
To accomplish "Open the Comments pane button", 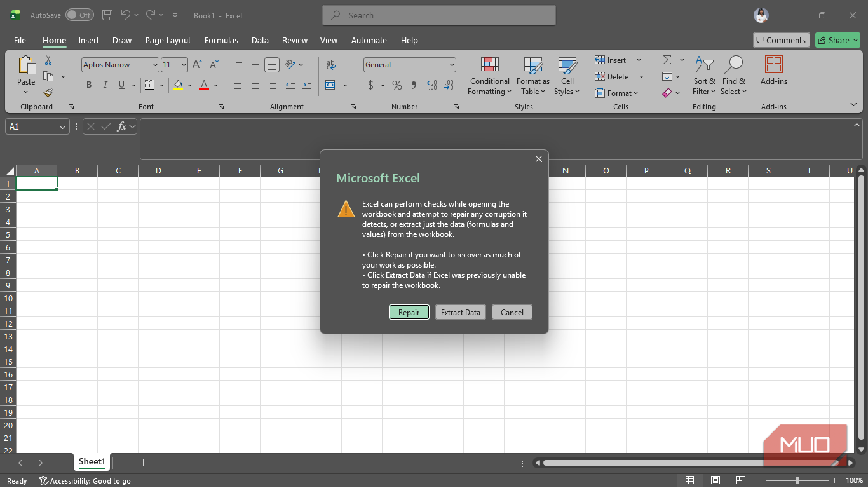I will pyautogui.click(x=781, y=40).
